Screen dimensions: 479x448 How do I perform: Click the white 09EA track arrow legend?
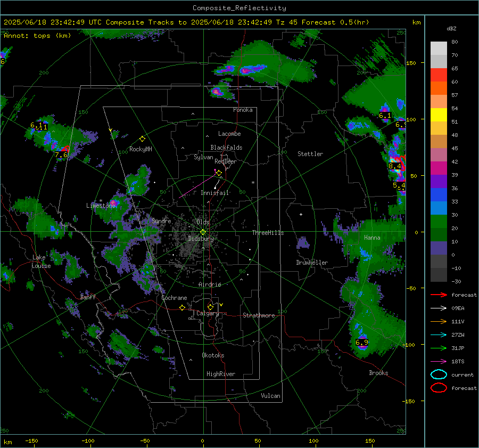point(439,308)
